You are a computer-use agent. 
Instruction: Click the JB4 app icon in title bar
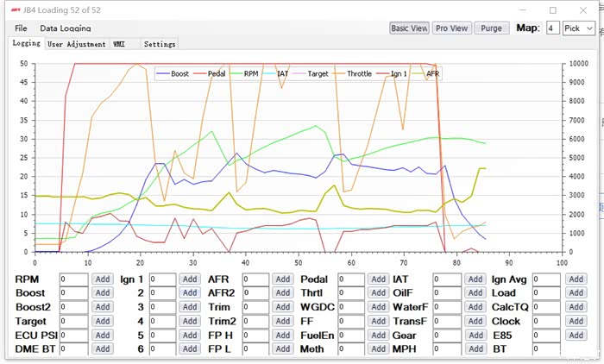[x=10, y=10]
